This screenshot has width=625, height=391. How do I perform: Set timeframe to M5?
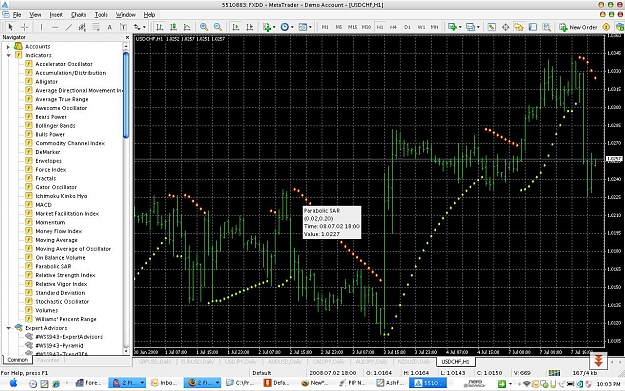[338, 27]
